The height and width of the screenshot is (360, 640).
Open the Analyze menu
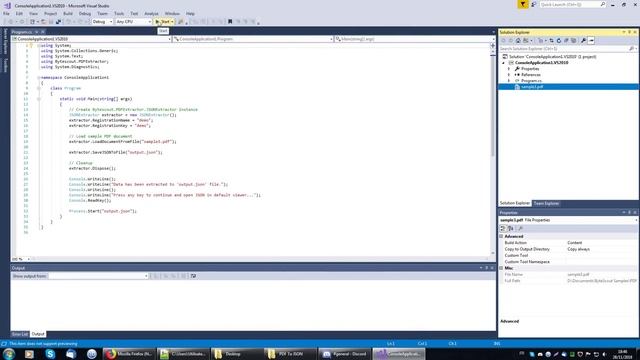click(151, 13)
